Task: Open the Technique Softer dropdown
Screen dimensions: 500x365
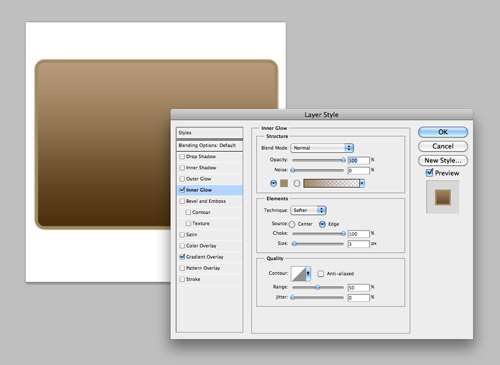Action: coord(308,210)
